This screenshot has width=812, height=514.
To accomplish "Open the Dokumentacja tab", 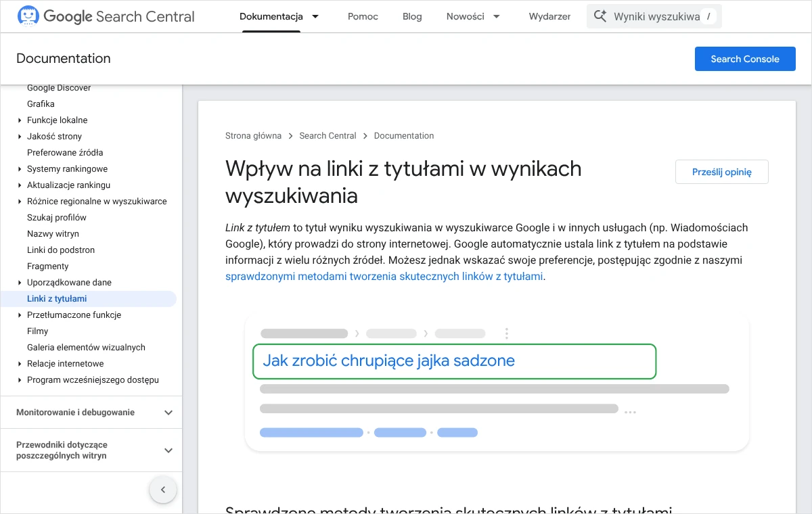I will point(271,16).
